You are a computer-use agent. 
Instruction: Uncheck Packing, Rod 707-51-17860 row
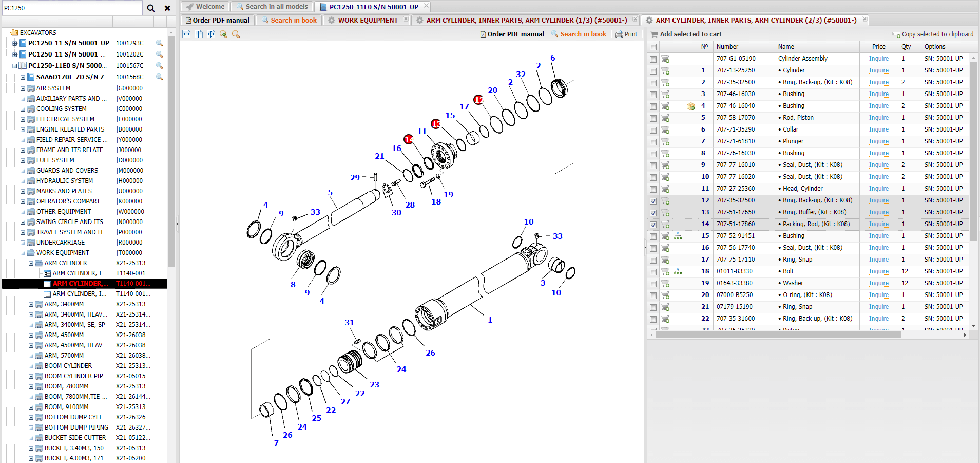653,225
